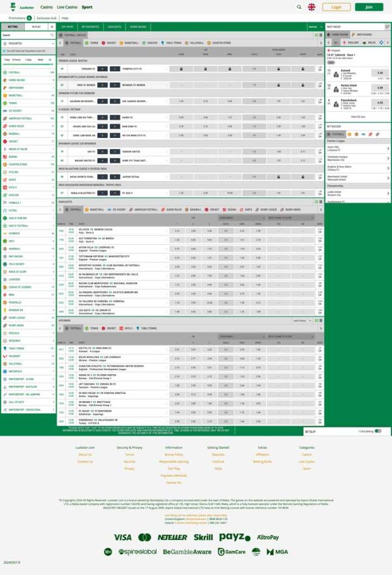Open the UK flag language selector
Screen dimensions: 392x575
tap(312, 7)
